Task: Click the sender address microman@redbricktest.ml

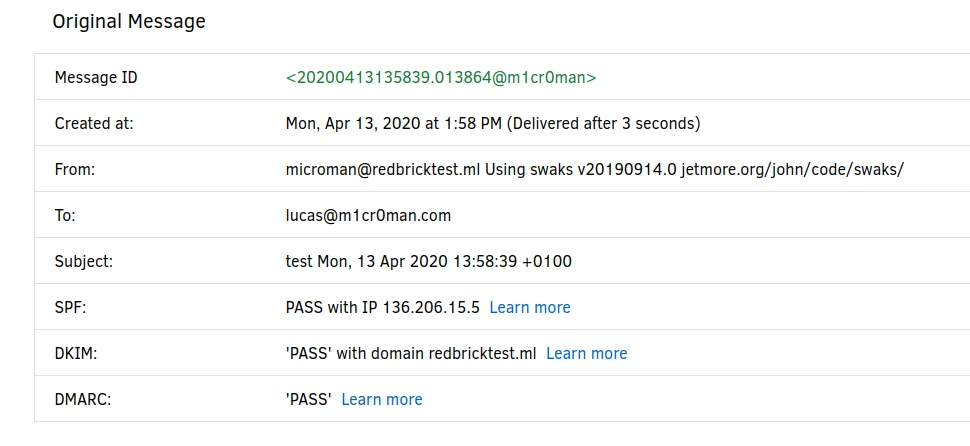Action: click(x=383, y=169)
